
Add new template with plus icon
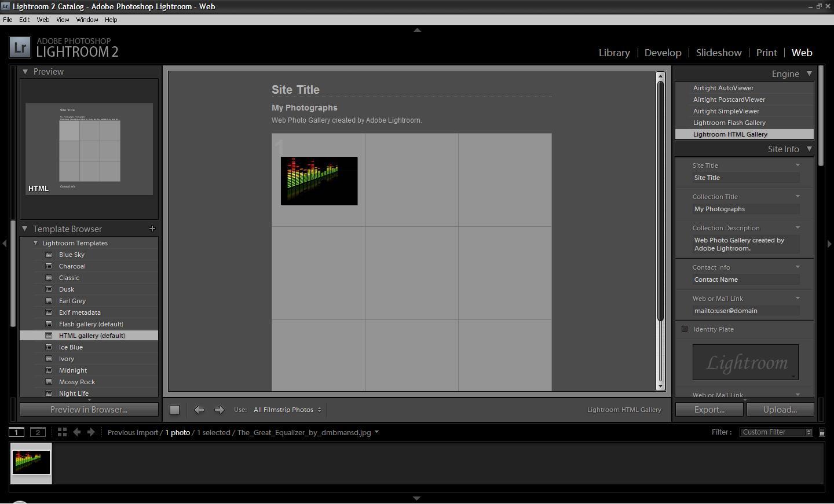[152, 229]
